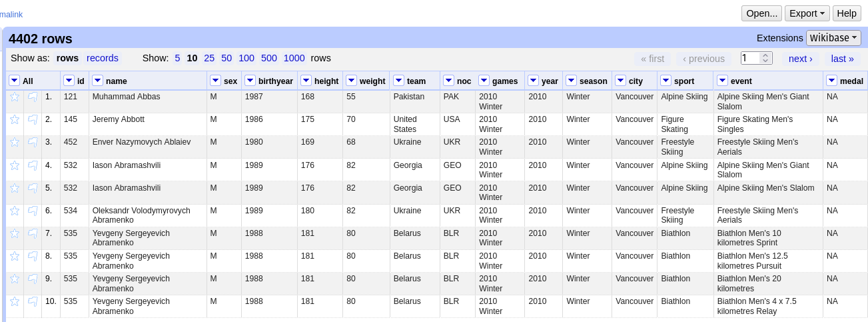868x322 pixels.
Task: Switch view to rows mode
Action: click(67, 58)
